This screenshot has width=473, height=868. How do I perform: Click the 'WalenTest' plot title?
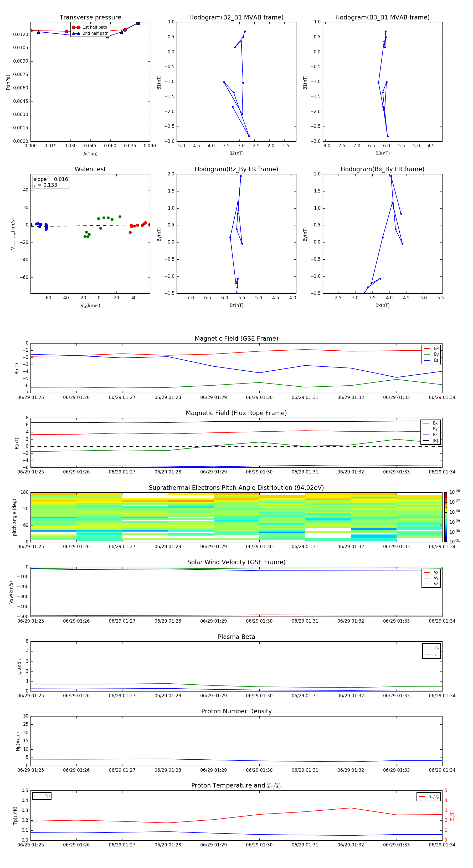pos(90,169)
